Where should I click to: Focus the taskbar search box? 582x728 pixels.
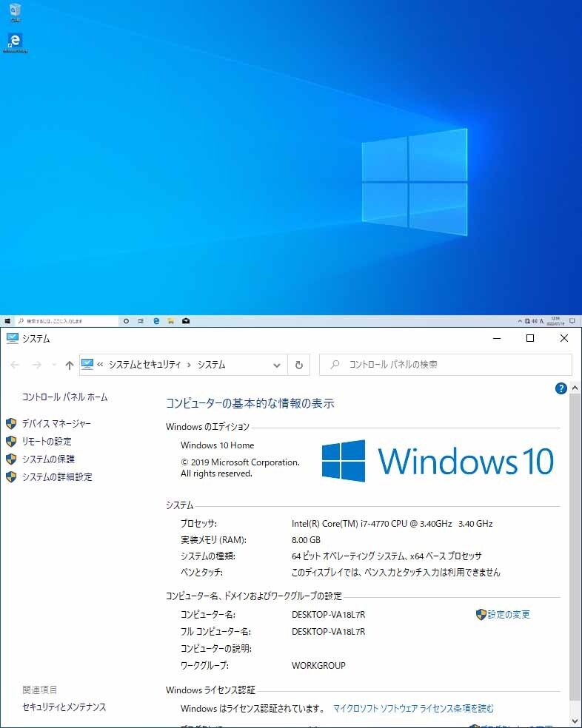click(x=66, y=321)
